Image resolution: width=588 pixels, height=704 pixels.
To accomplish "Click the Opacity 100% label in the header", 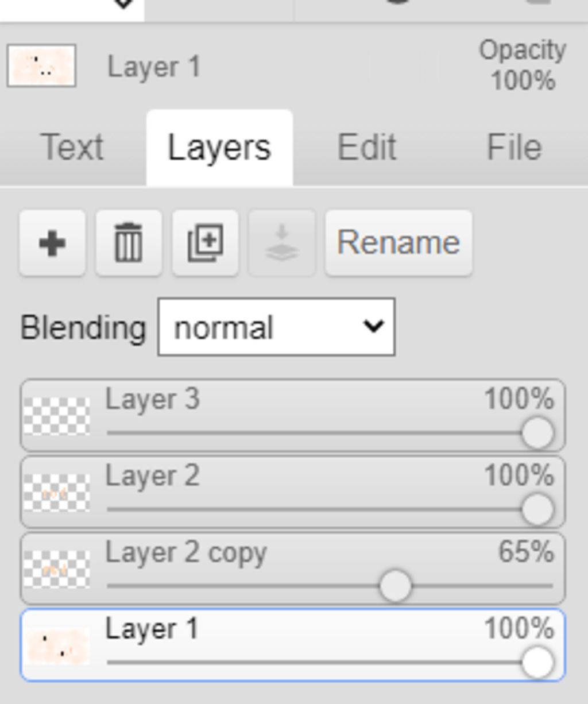I will pyautogui.click(x=523, y=65).
